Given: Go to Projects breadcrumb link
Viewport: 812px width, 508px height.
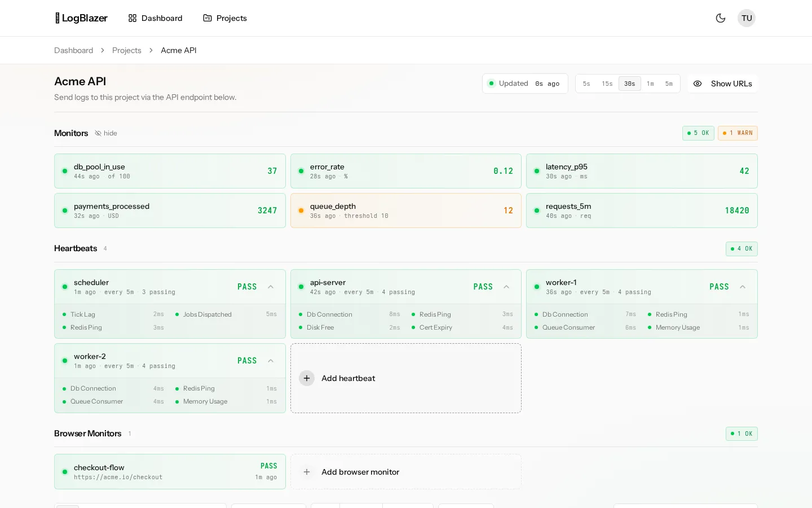Looking at the screenshot, I should 127,50.
